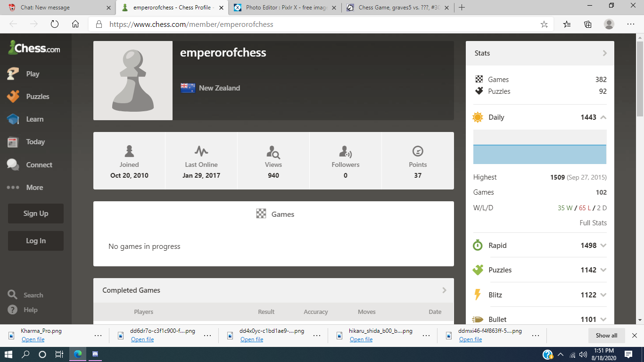Click the Log In button

tap(36, 241)
